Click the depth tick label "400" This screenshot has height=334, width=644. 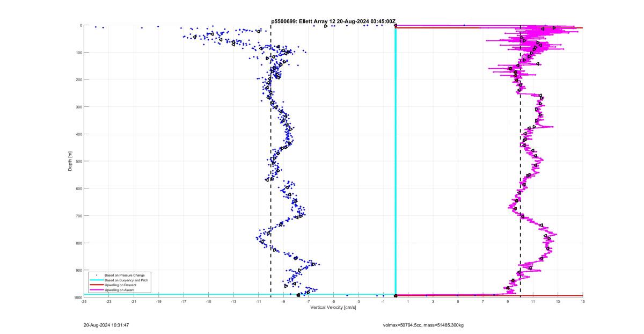78,134
